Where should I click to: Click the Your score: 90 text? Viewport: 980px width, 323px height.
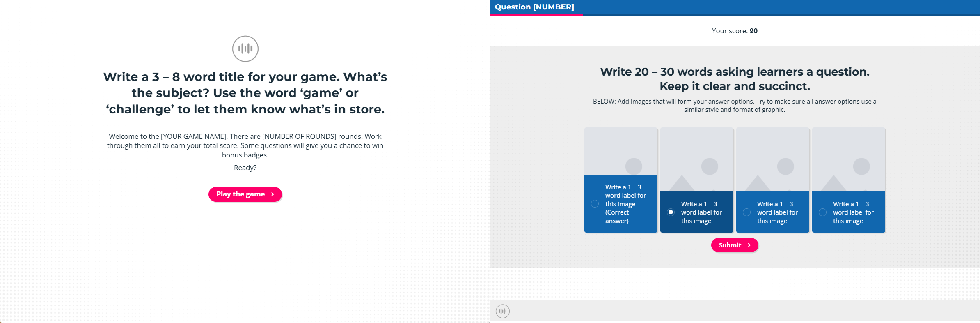click(x=734, y=31)
